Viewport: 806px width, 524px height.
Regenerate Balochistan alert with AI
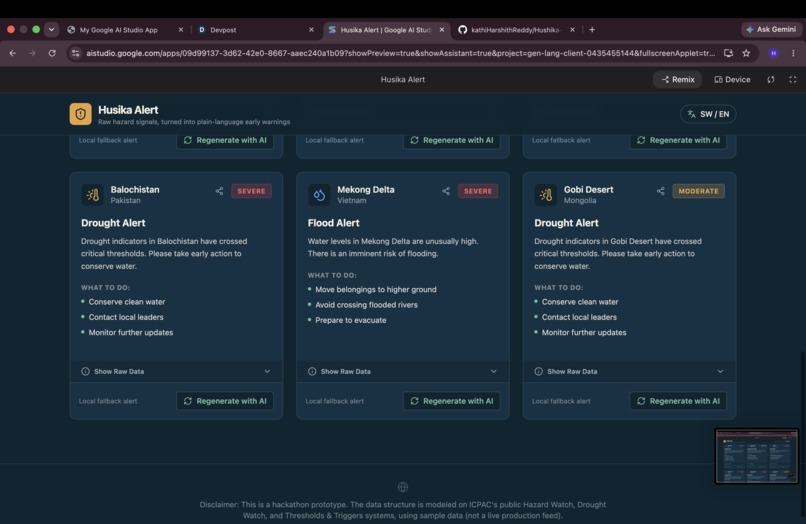pyautogui.click(x=225, y=401)
